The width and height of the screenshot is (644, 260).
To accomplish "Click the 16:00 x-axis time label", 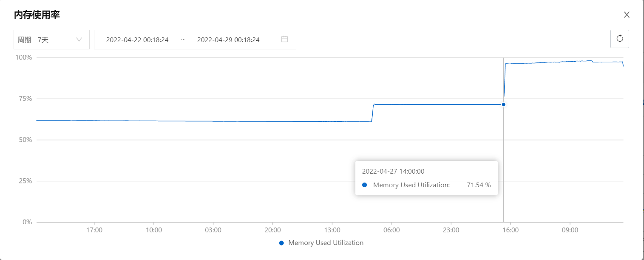I will (510, 230).
